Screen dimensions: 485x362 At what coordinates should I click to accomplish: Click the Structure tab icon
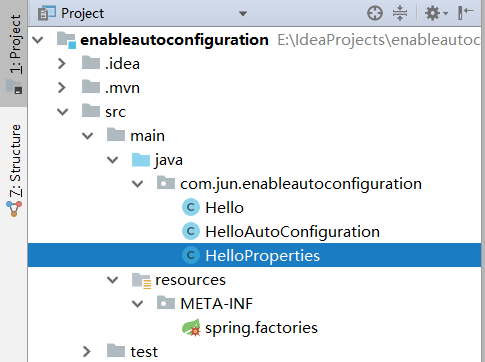click(x=14, y=209)
